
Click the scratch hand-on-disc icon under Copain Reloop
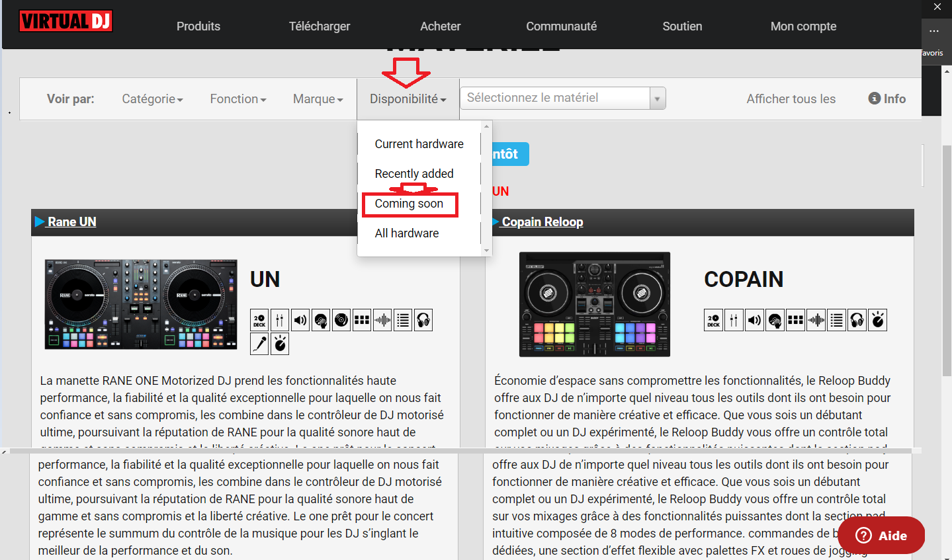(x=775, y=321)
